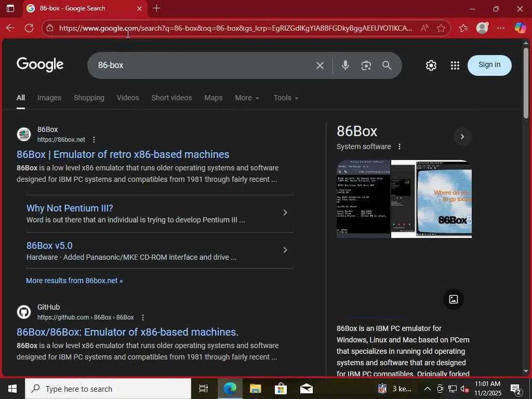Search by image with the camera lens icon
The width and height of the screenshot is (532, 399).
pos(366,65)
